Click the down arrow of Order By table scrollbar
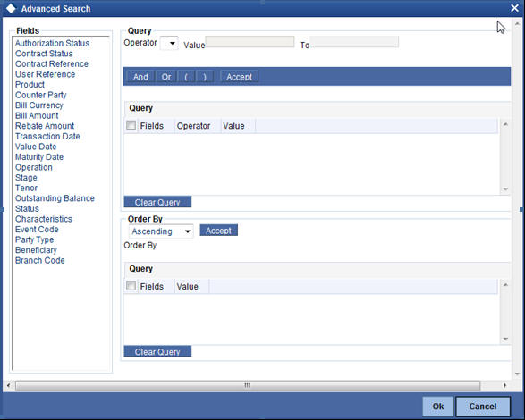525x420 pixels. (x=505, y=339)
